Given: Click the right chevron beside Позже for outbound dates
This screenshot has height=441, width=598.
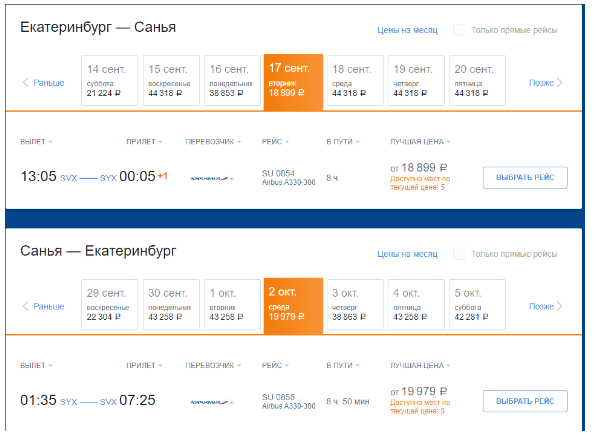Looking at the screenshot, I should tap(559, 82).
